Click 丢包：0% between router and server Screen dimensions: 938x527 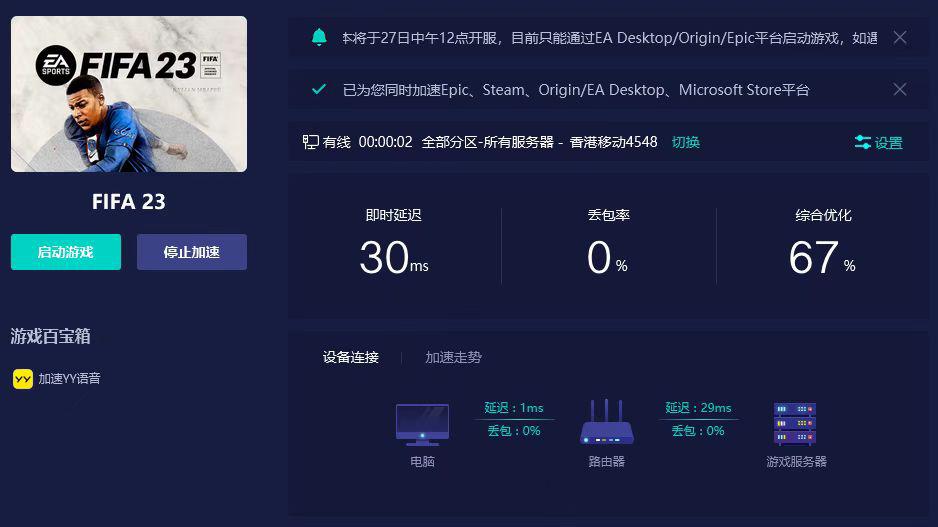pyautogui.click(x=698, y=431)
